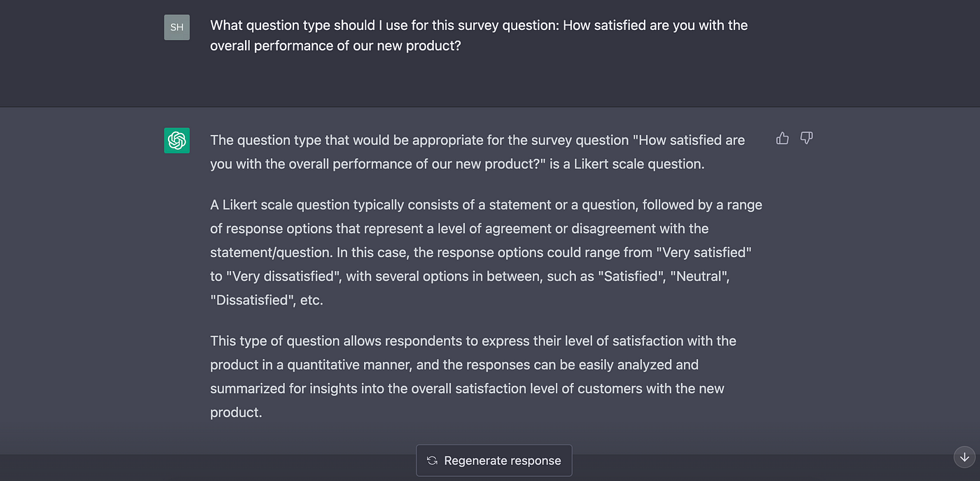This screenshot has width=980, height=481.
Task: Click the paragraph starting "This type of question allows"
Action: click(473, 377)
